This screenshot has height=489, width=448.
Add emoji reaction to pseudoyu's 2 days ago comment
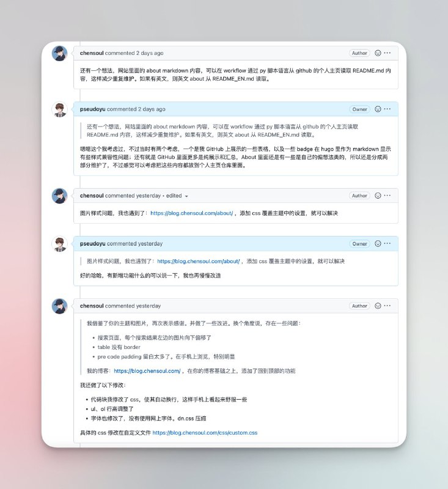378,109
